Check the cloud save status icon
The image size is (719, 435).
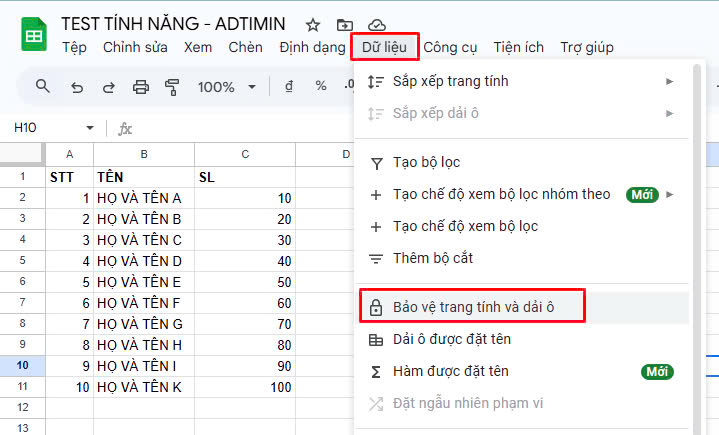(376, 25)
